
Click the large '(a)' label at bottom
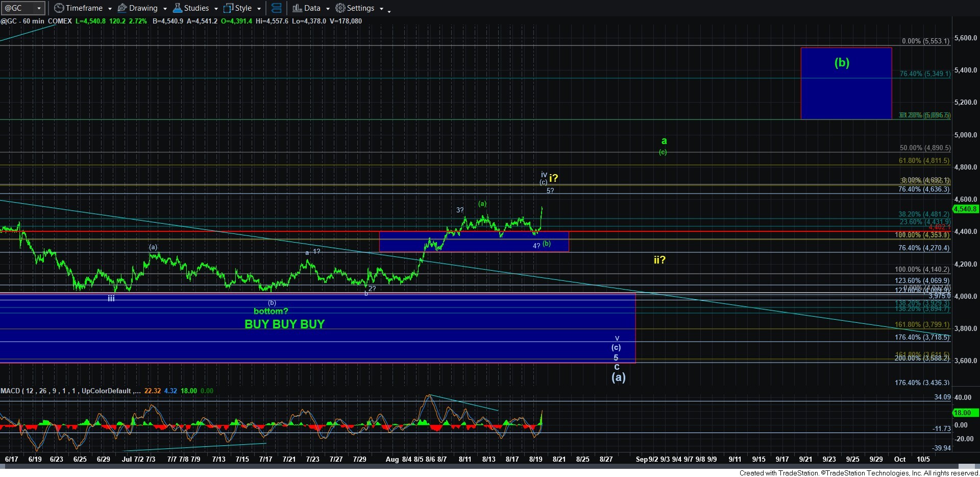pyautogui.click(x=619, y=377)
